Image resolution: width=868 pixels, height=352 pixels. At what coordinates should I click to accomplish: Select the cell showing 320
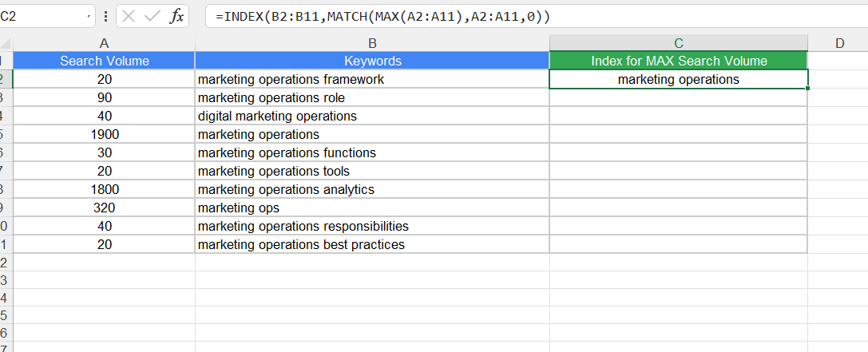click(x=104, y=208)
